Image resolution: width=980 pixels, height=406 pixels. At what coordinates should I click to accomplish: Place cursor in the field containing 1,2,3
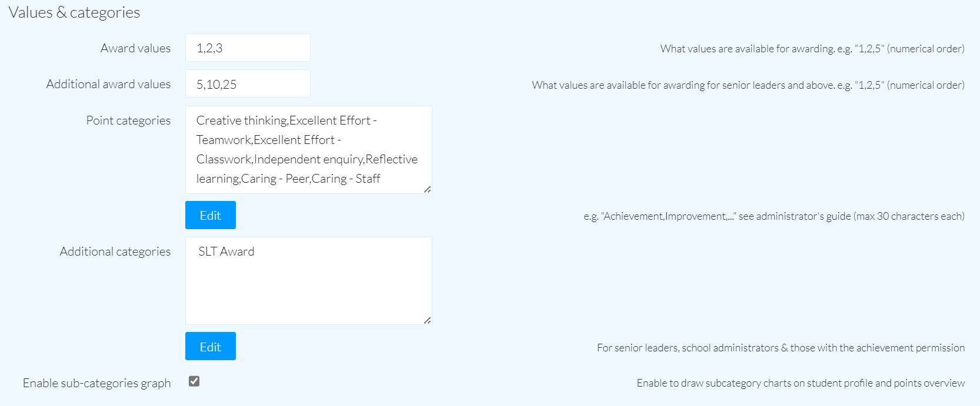coord(247,48)
